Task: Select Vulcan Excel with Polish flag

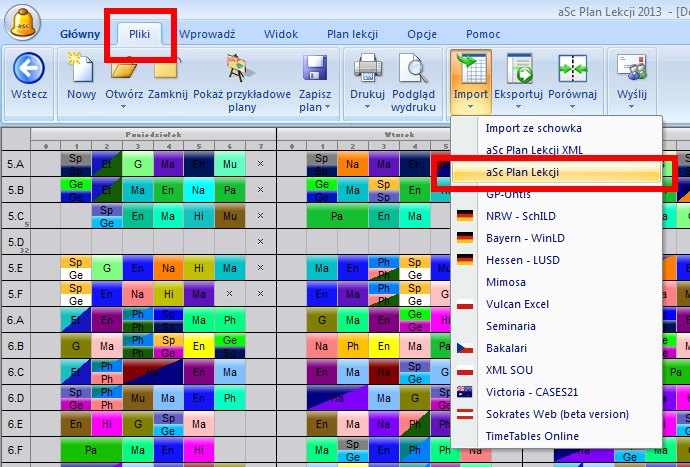Action: (557, 304)
